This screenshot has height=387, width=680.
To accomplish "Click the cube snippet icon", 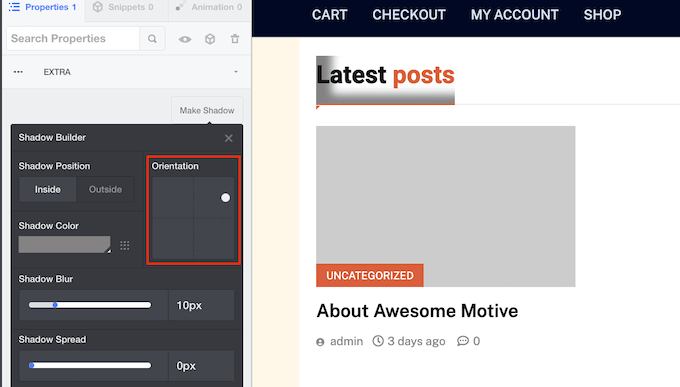I will (x=210, y=39).
